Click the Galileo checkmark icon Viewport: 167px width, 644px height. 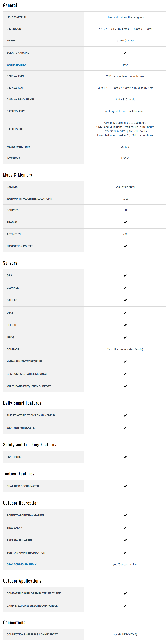pos(125,300)
